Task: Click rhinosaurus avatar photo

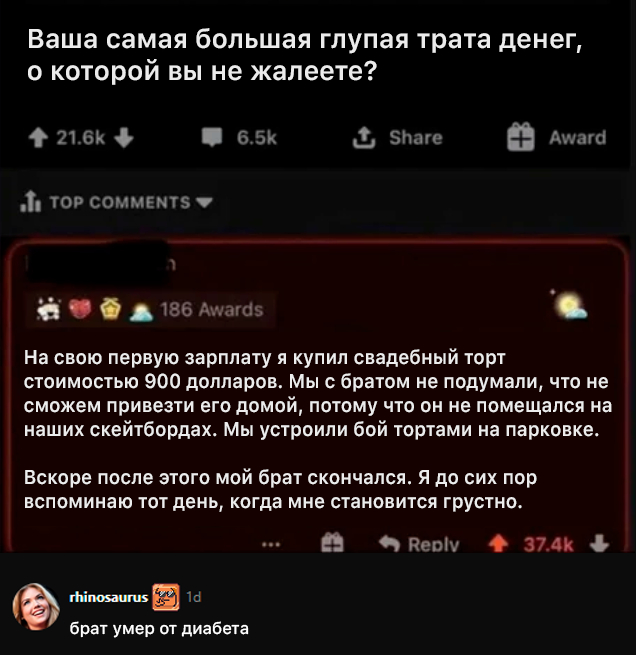Action: point(36,607)
